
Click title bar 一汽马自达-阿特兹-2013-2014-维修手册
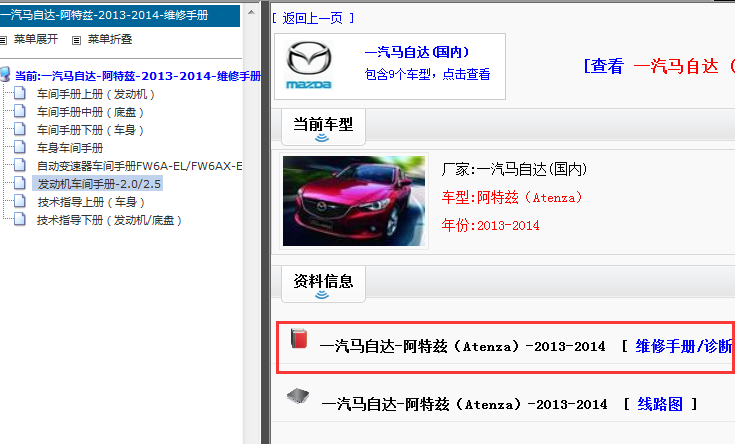click(x=120, y=15)
